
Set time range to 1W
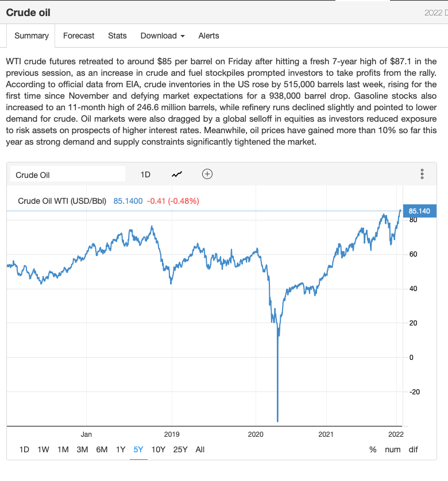pos(43,449)
